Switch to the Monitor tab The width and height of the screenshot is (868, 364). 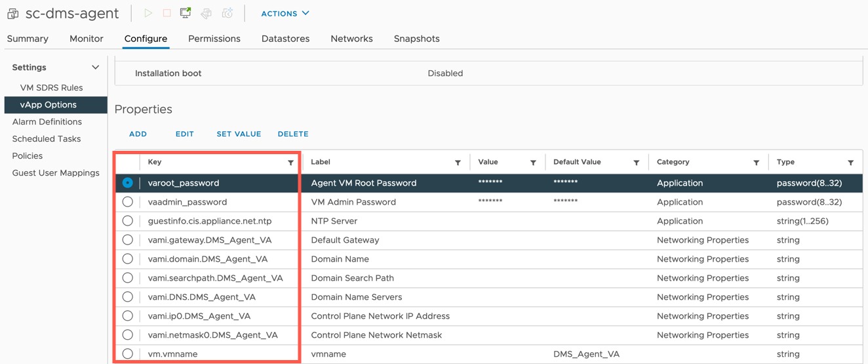point(87,39)
